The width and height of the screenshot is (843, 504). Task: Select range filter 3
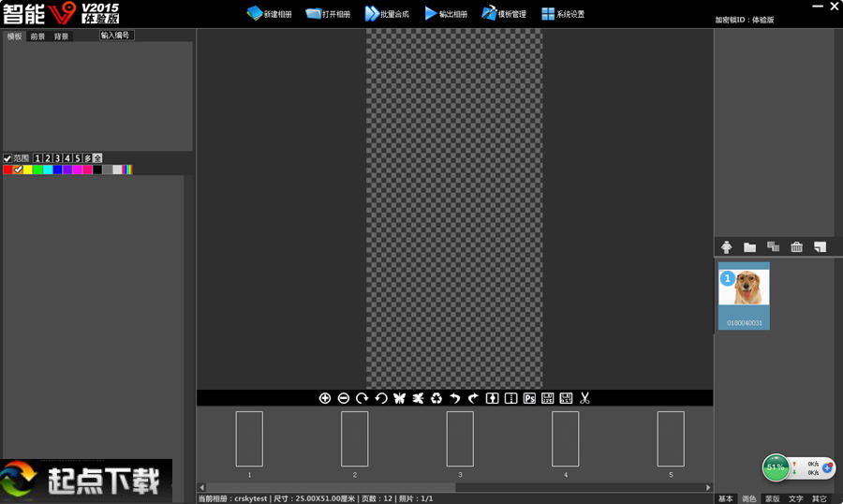pyautogui.click(x=57, y=158)
